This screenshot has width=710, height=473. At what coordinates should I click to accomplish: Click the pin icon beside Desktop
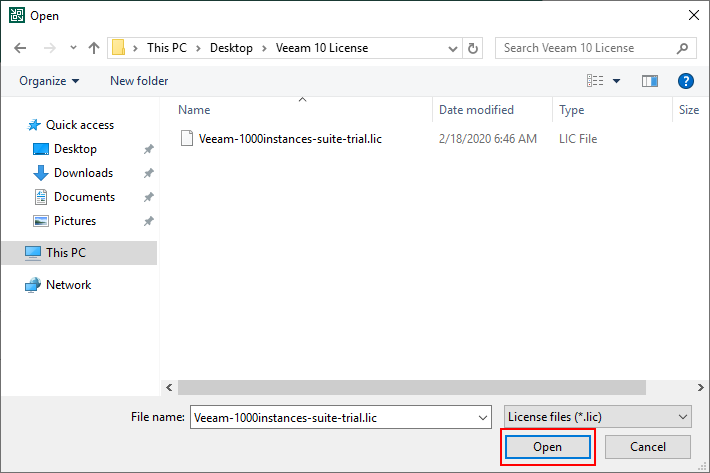coord(149,149)
